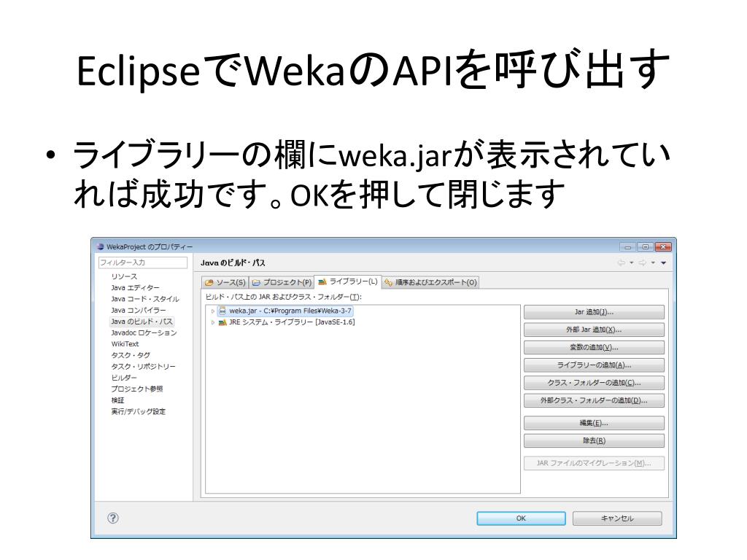Select Java コード・スタイル in the tree

145,299
